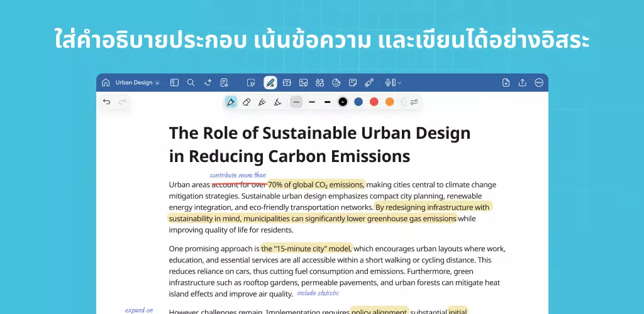This screenshot has width=644, height=314.
Task: Click the highlighted 'policy alignment' text
Action: 379,311
